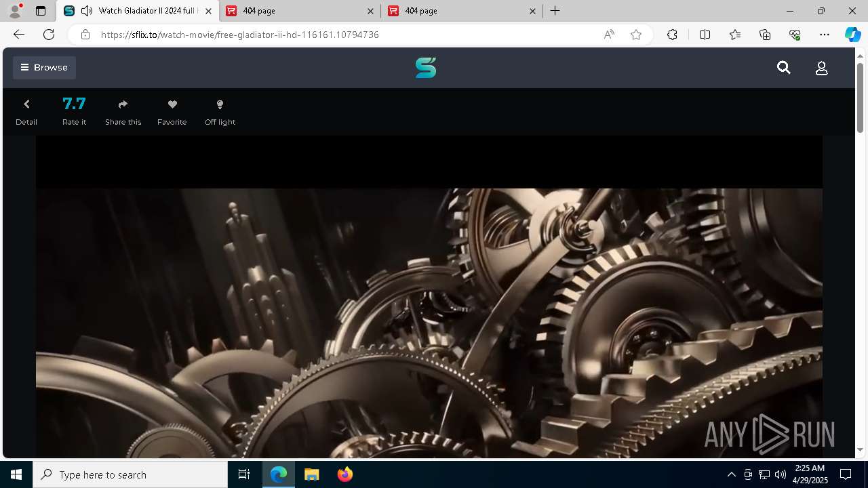Open Browser essentials icon
This screenshot has height=488, width=868.
[x=795, y=35]
